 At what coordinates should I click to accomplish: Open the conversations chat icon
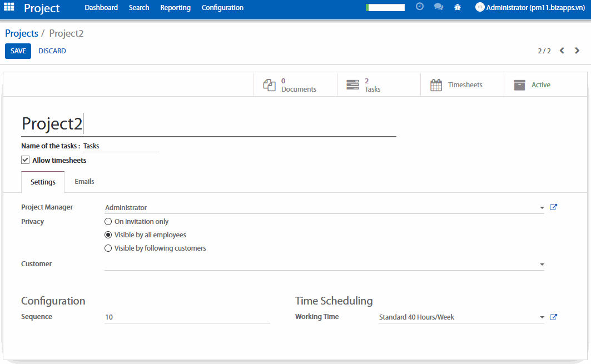click(438, 7)
